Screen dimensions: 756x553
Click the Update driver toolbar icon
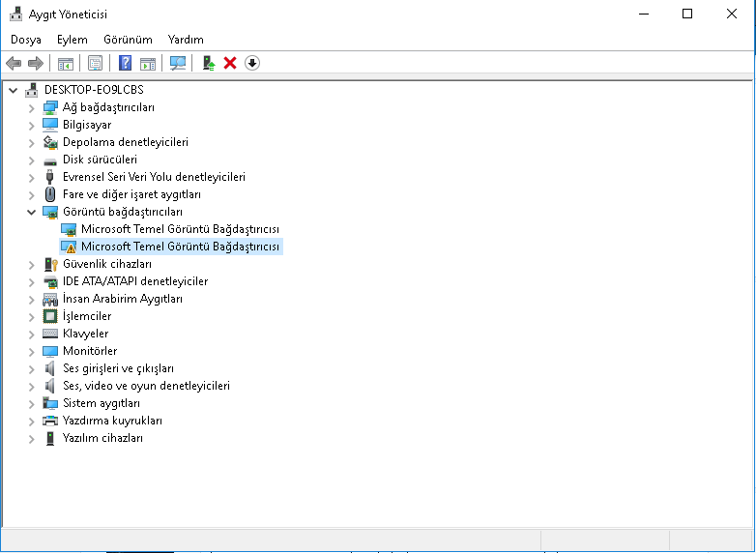click(208, 63)
